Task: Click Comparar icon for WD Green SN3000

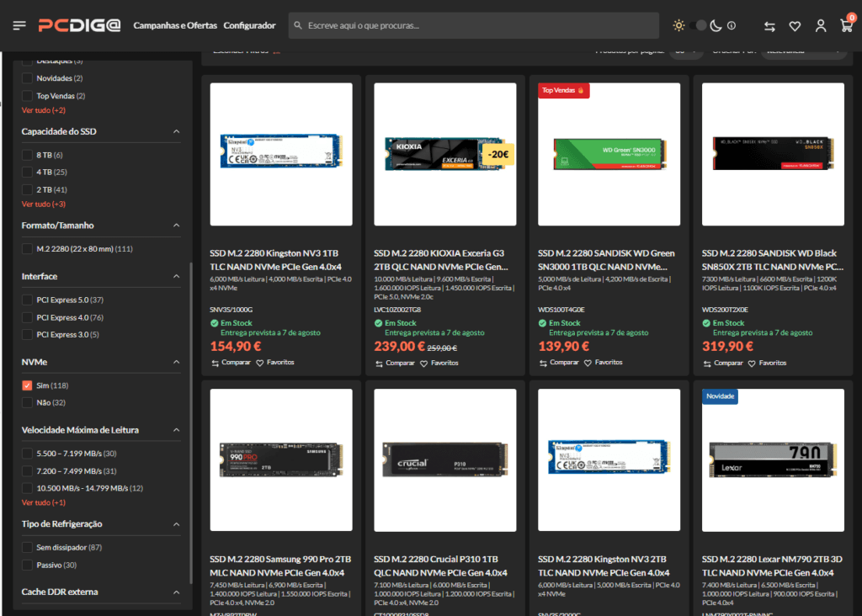Action: coord(543,364)
